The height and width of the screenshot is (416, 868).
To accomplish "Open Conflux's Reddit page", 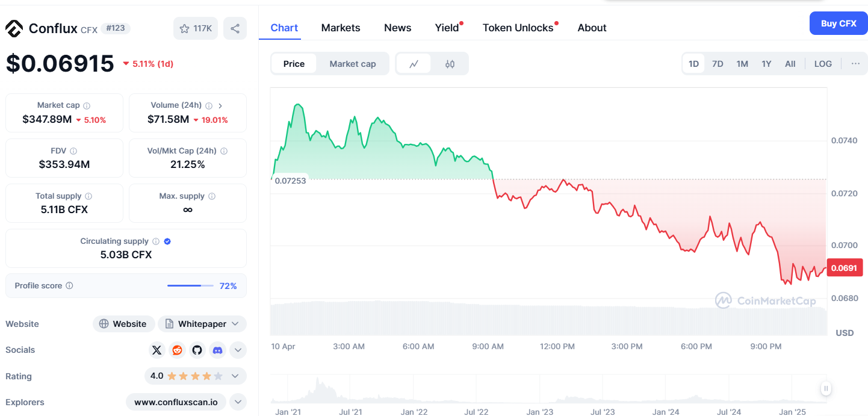I will coord(177,350).
